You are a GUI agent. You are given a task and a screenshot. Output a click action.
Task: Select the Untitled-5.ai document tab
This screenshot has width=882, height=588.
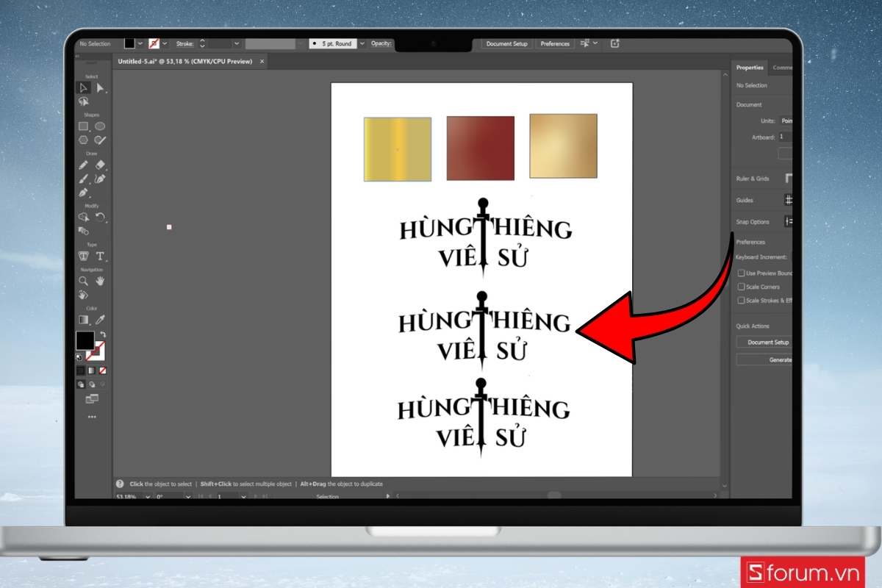coord(184,62)
